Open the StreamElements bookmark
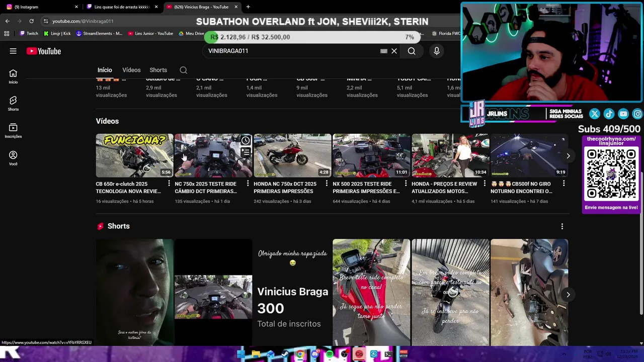This screenshot has height=362, width=644. [x=99, y=33]
